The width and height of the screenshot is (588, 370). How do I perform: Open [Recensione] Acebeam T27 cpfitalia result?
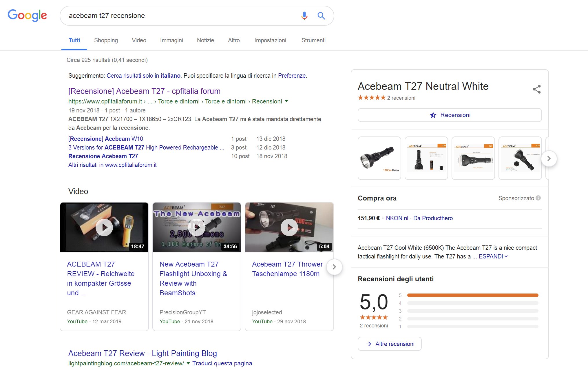144,91
